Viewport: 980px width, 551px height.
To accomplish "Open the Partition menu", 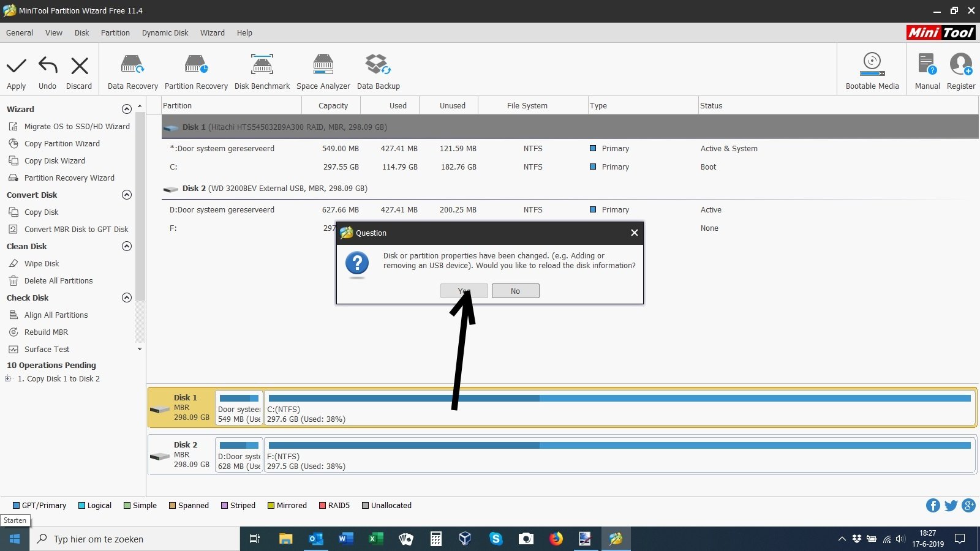I will click(115, 33).
